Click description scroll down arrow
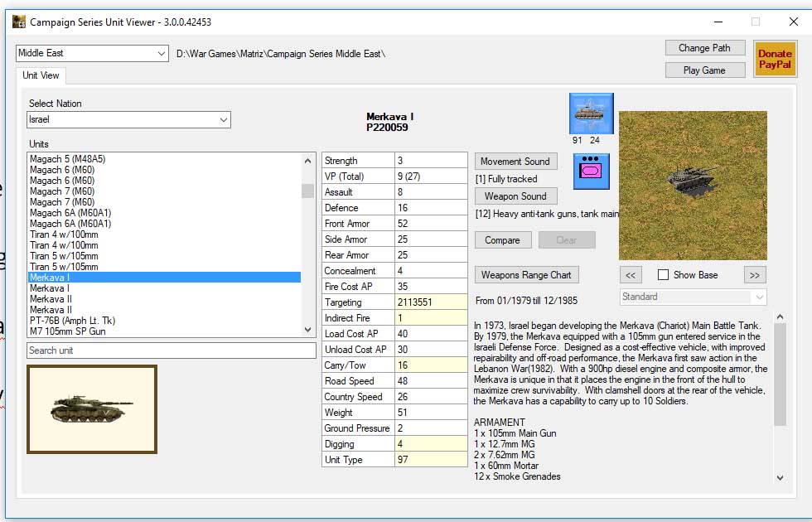This screenshot has height=522, width=812. [780, 477]
